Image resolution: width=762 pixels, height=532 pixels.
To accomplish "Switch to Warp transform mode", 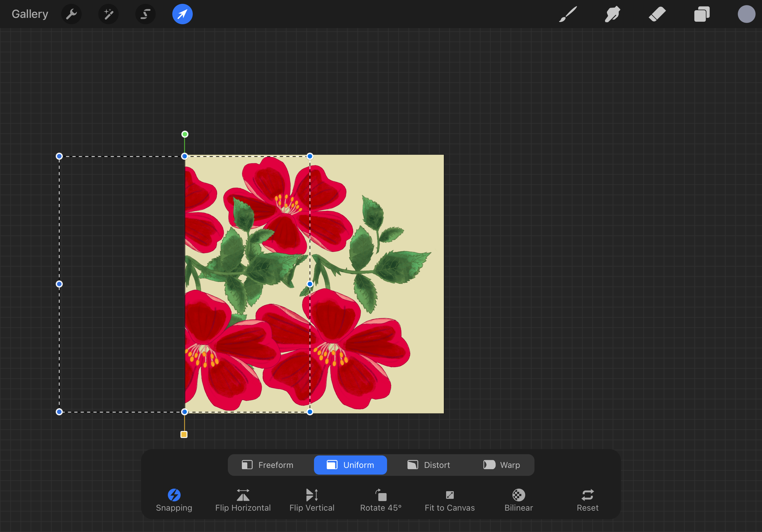I will (502, 465).
